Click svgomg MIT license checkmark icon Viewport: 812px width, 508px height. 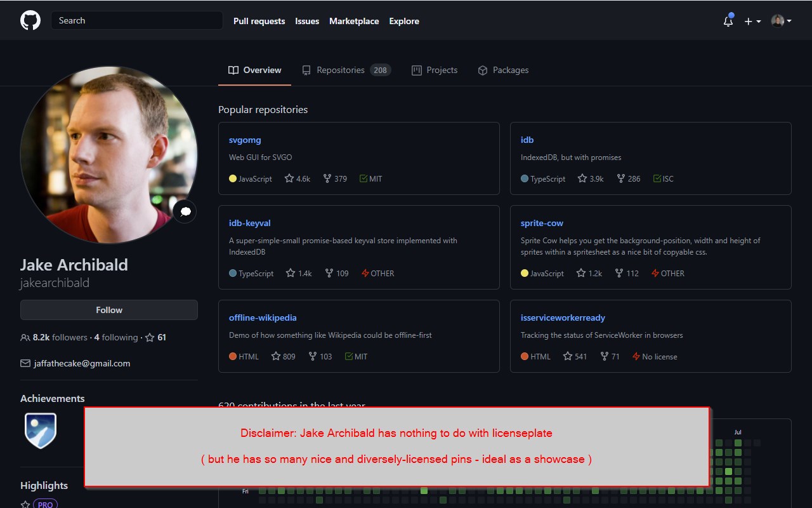(x=363, y=178)
